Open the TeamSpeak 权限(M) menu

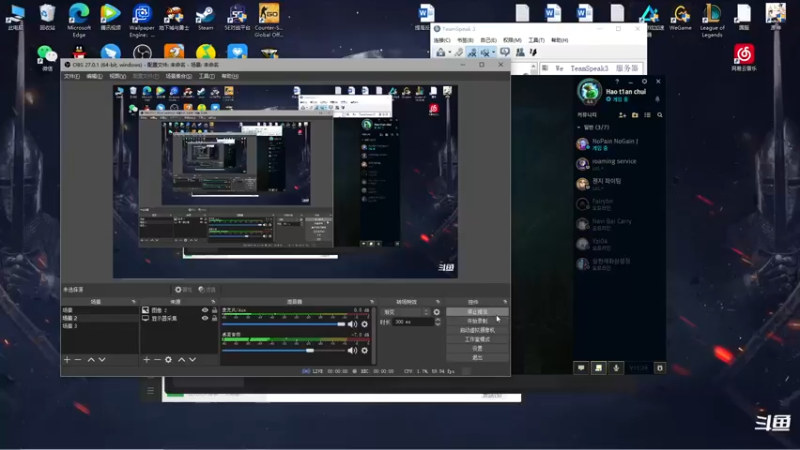point(512,40)
